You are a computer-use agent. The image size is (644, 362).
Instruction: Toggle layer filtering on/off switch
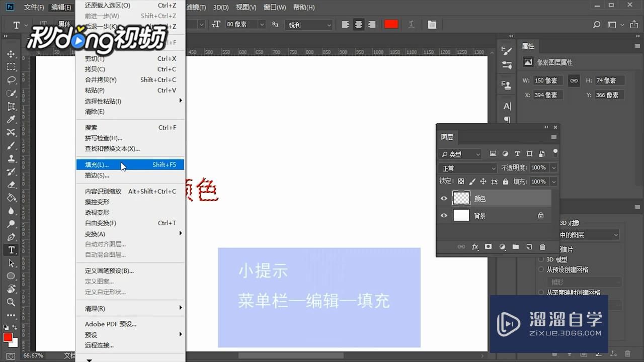point(555,152)
